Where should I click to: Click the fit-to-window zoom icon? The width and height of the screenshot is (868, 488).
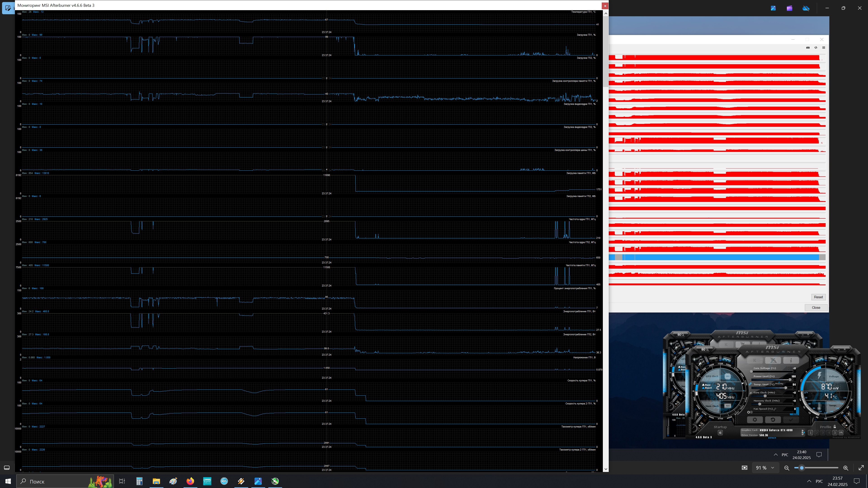pos(745,468)
